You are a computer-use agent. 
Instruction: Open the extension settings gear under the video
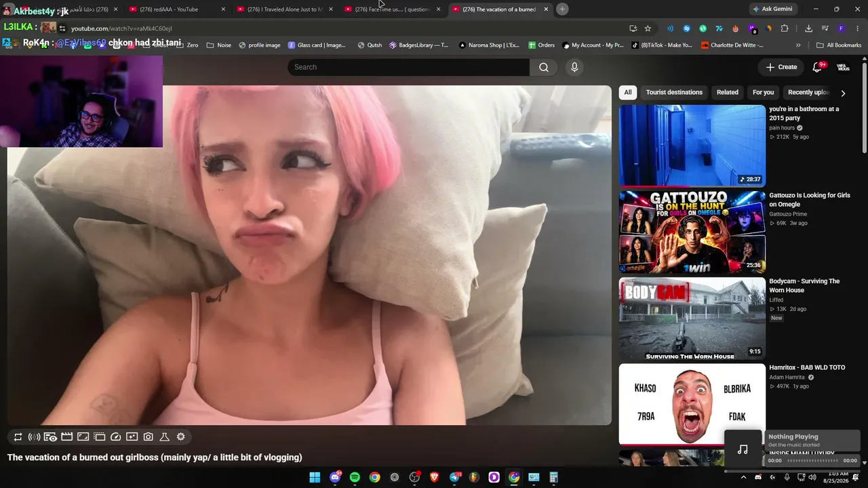tap(180, 437)
